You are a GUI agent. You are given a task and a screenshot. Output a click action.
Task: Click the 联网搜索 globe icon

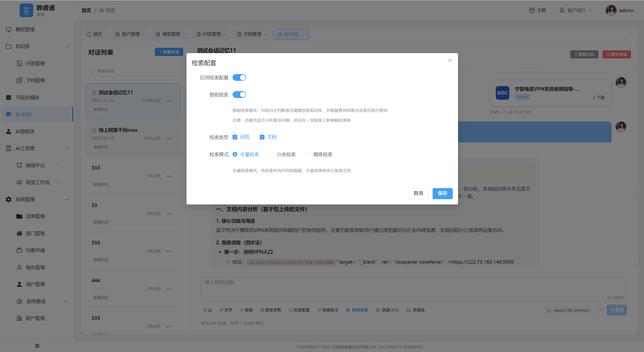[348, 310]
